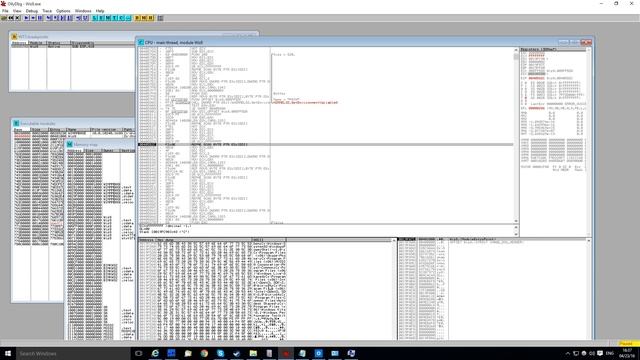The width and height of the screenshot is (640, 360).
Task: Show hidden system tray icons chevron
Action: point(567,353)
